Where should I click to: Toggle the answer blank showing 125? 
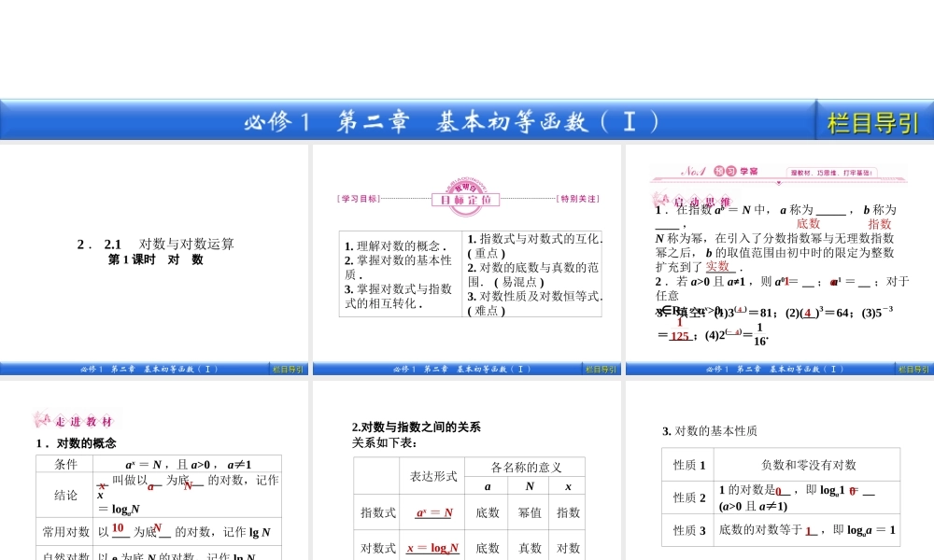click(680, 334)
